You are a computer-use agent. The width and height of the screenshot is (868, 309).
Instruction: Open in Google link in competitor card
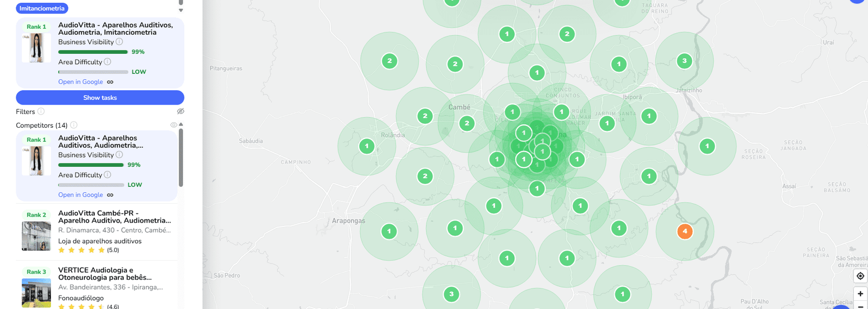coord(80,195)
